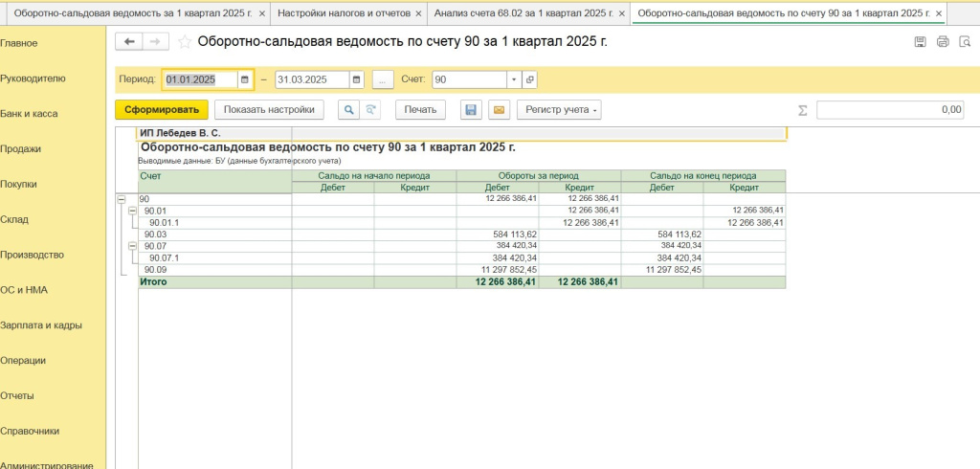Select start date field 01.01.2025

[200, 79]
